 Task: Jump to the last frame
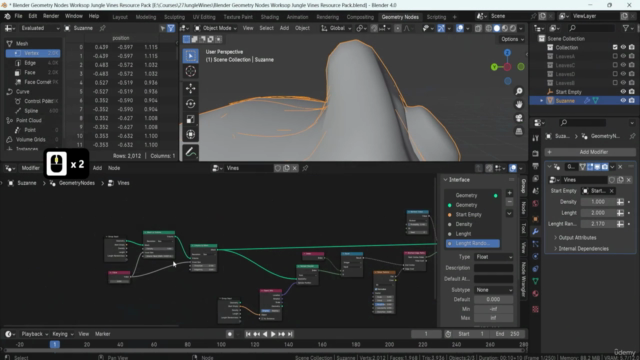click(290, 334)
